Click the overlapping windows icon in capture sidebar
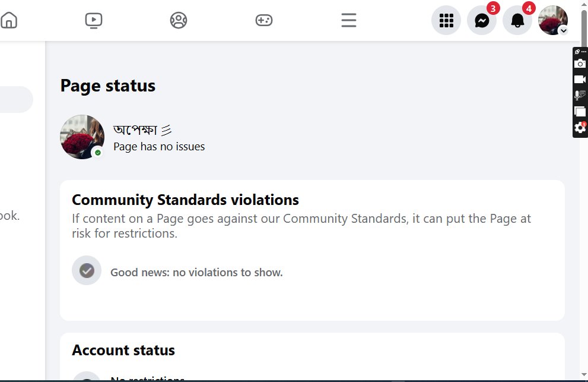The image size is (588, 382). (x=580, y=112)
